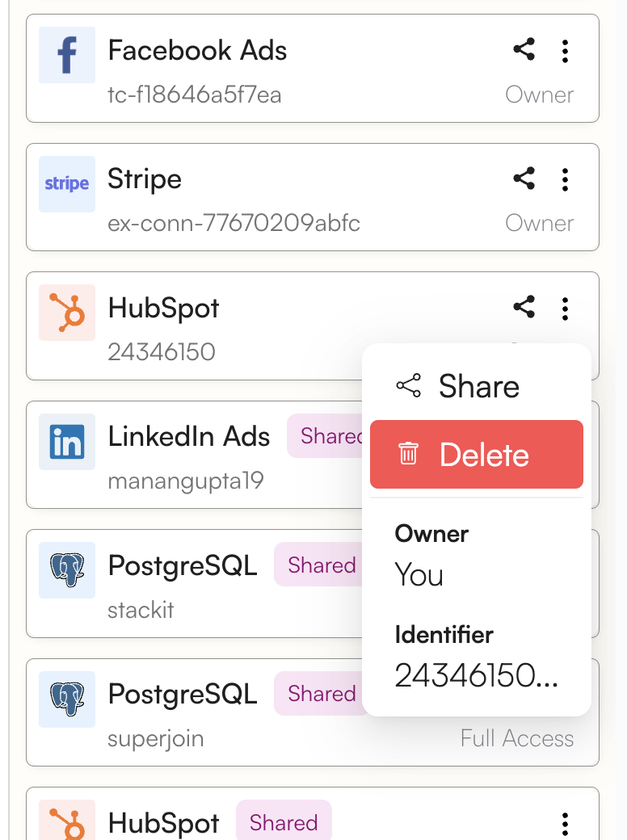Select PostgreSQL title above stackit
This screenshot has height=840, width=627.
(x=183, y=565)
